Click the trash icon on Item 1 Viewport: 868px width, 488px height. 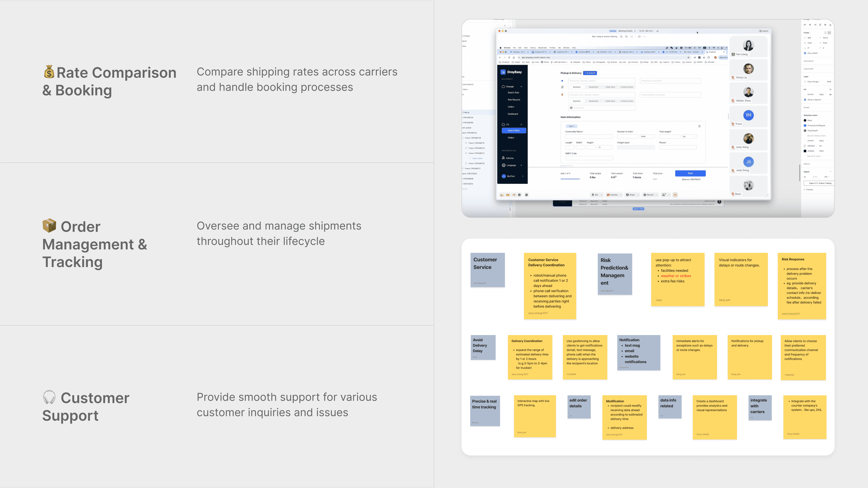tap(699, 126)
